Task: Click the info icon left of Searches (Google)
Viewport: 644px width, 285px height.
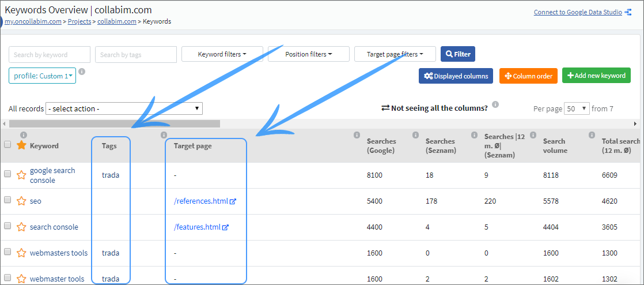Action: [357, 134]
